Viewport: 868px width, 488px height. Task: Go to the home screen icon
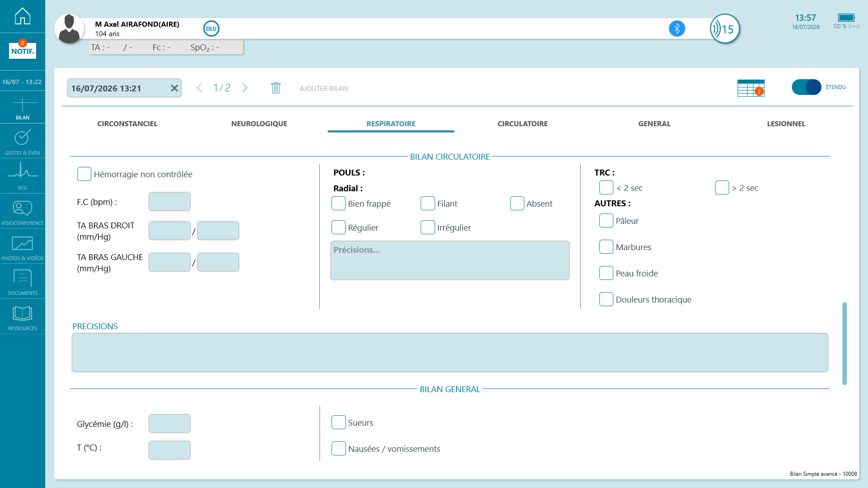(22, 16)
